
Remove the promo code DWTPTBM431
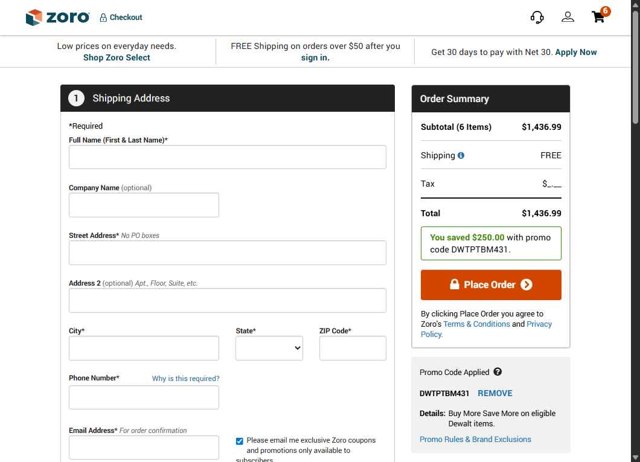(x=495, y=393)
